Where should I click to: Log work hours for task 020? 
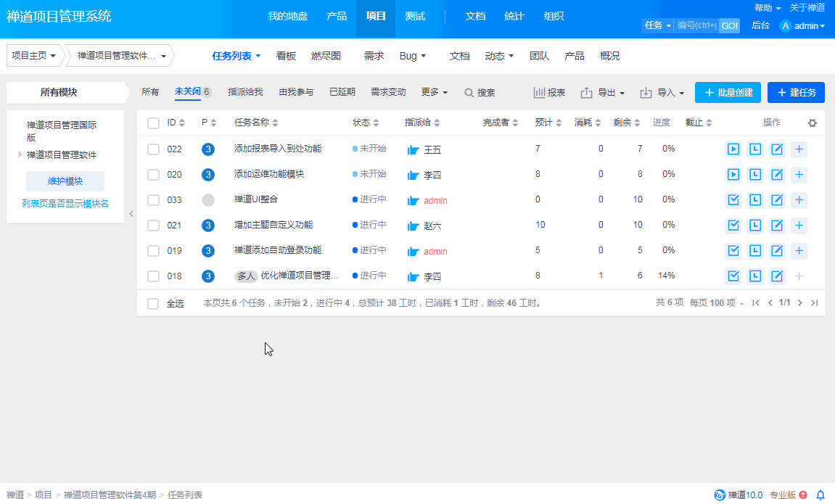pos(755,175)
